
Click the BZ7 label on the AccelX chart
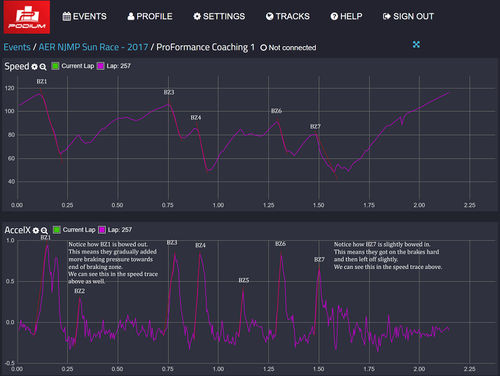319,259
